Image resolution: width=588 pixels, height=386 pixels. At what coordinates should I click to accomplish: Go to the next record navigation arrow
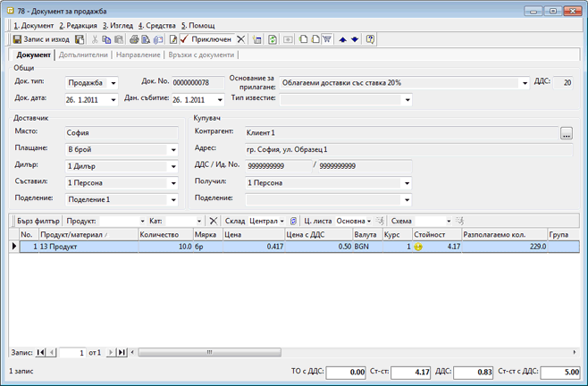point(111,353)
